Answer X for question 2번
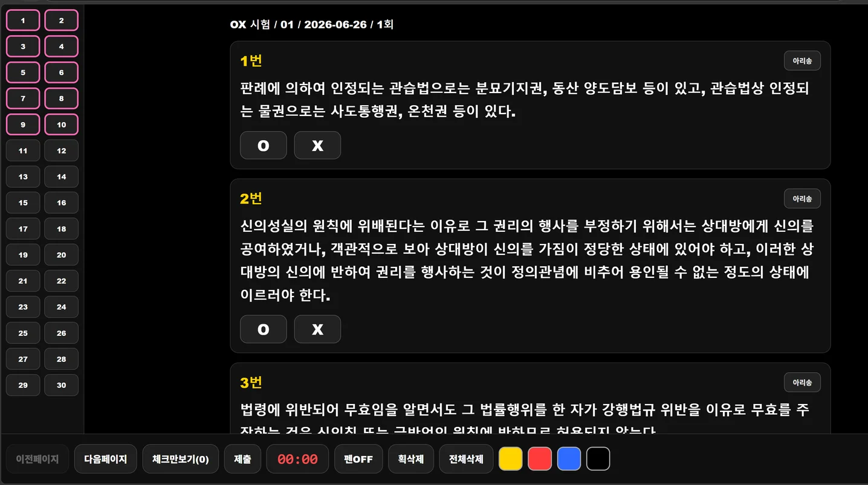Image resolution: width=868 pixels, height=485 pixels. (317, 329)
